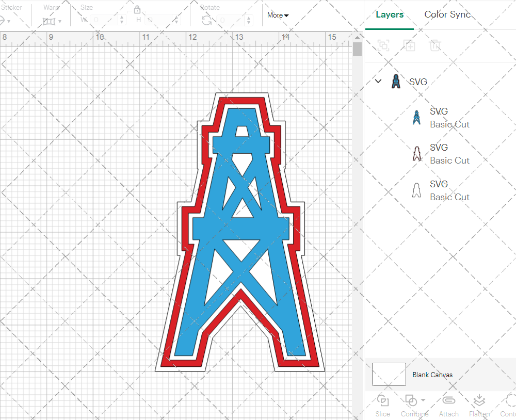Select the red outline SVG layer thumbnail

(416, 154)
